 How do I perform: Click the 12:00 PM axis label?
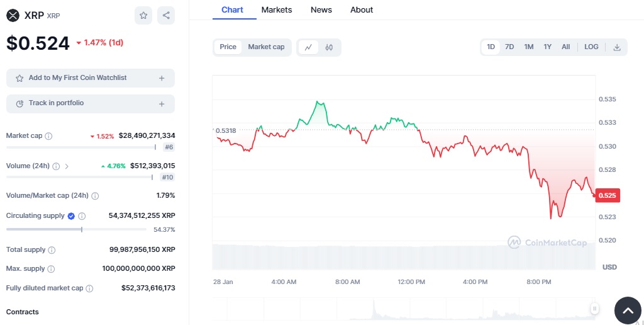click(411, 282)
